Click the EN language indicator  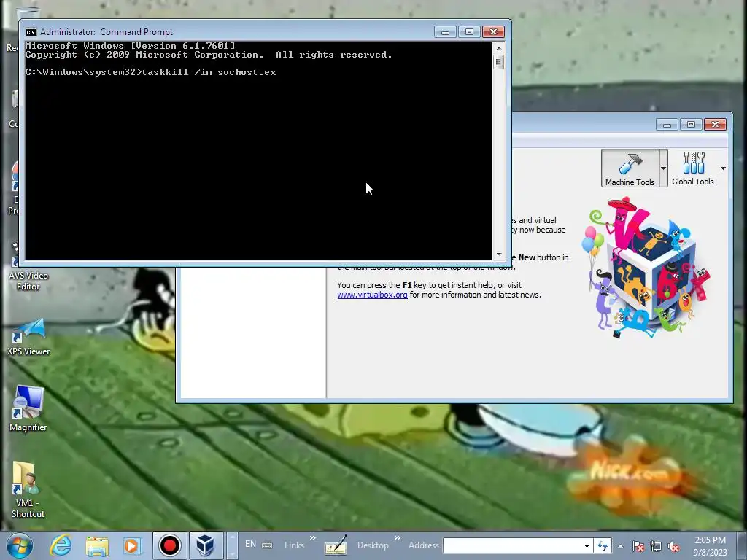tap(251, 544)
